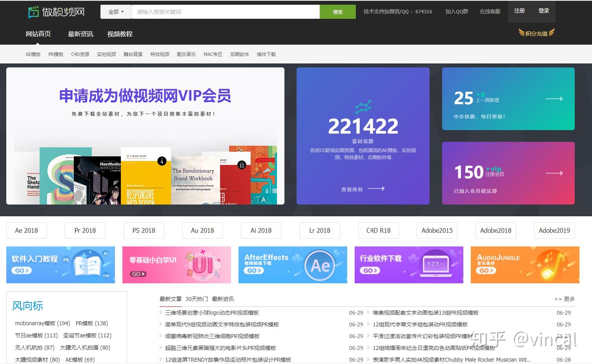Open the 实拍视频 subcategory
Screen dimensions: 592x364
point(106,54)
